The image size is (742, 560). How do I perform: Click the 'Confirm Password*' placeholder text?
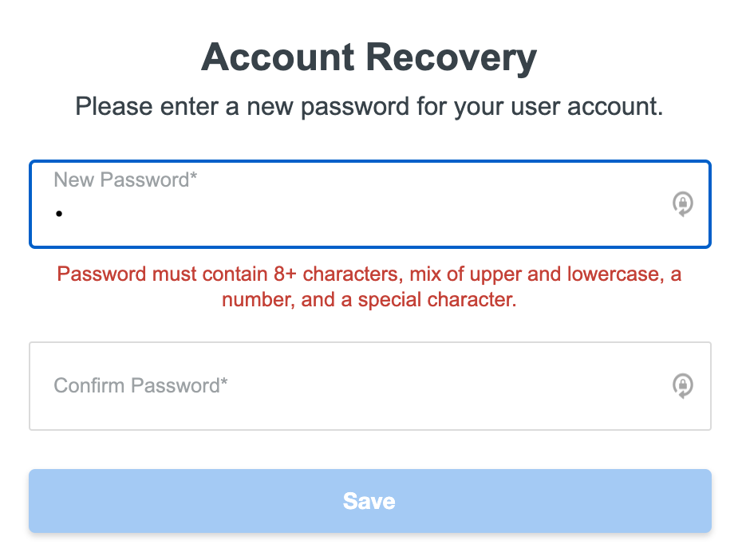pos(140,385)
